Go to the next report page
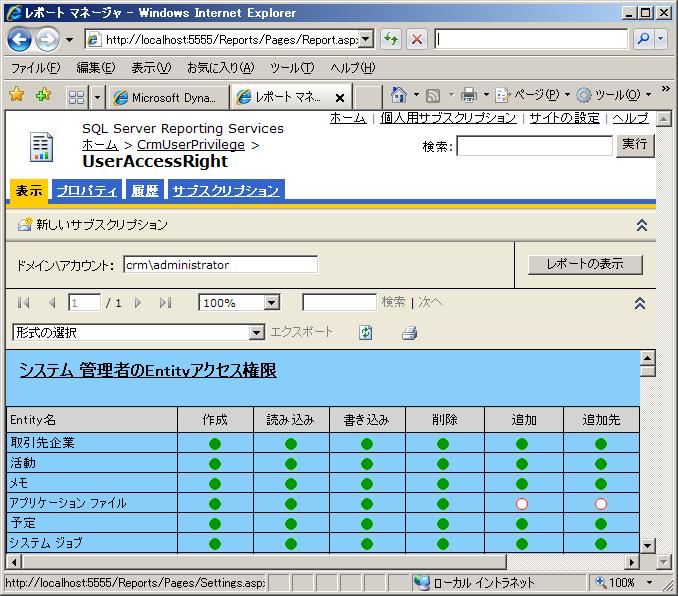Image resolution: width=678 pixels, height=596 pixels. tap(138, 303)
